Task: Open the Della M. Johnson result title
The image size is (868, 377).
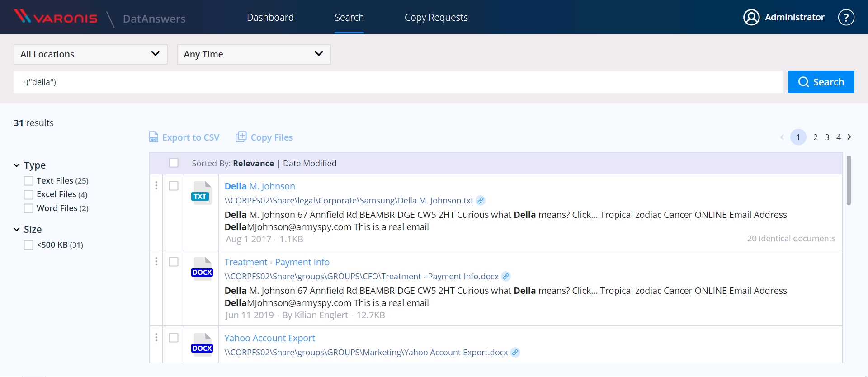Action: point(260,186)
